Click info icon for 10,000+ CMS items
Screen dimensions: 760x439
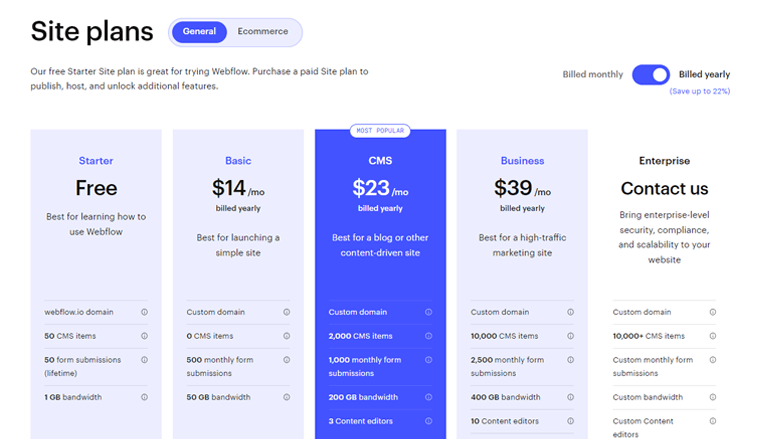[x=713, y=336]
